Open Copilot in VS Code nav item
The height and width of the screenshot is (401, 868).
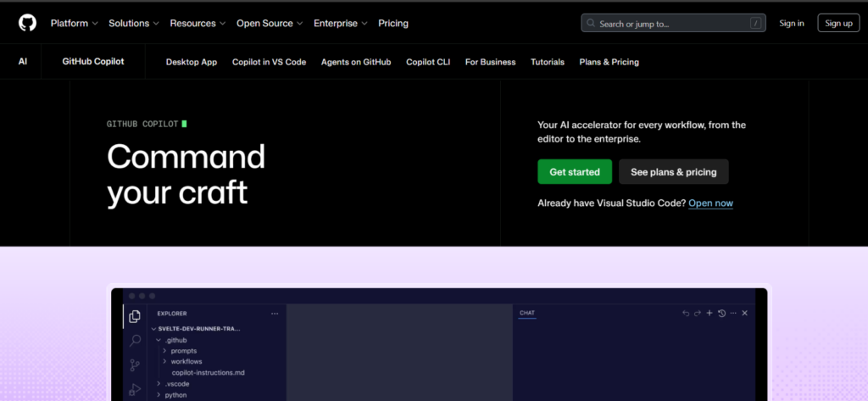pyautogui.click(x=269, y=62)
